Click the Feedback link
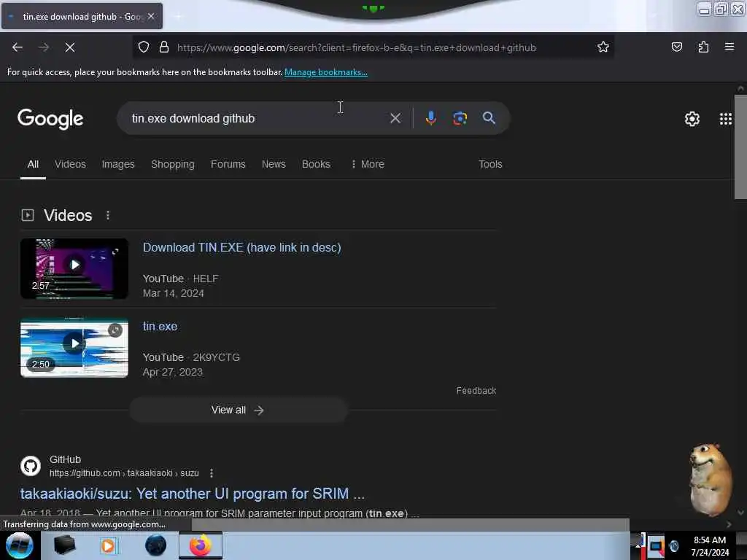This screenshot has width=747, height=560. pos(476,391)
